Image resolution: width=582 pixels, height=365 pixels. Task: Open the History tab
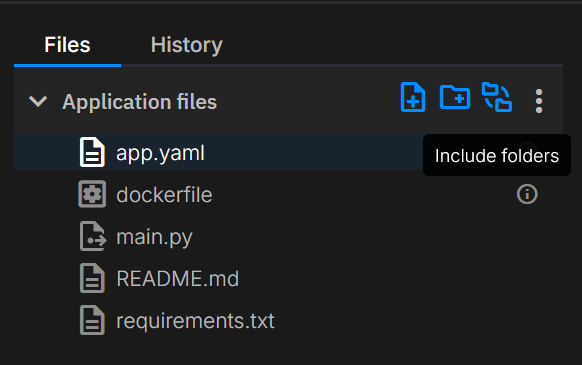pyautogui.click(x=187, y=45)
